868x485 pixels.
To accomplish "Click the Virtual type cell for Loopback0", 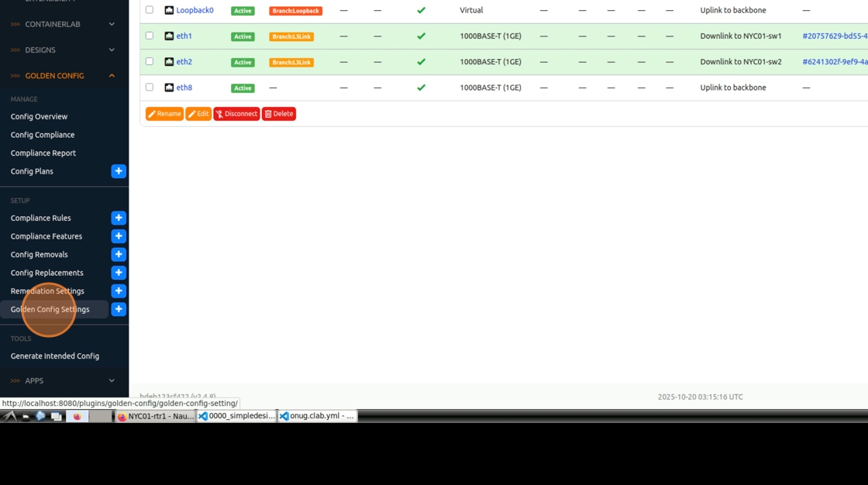I will coord(471,10).
